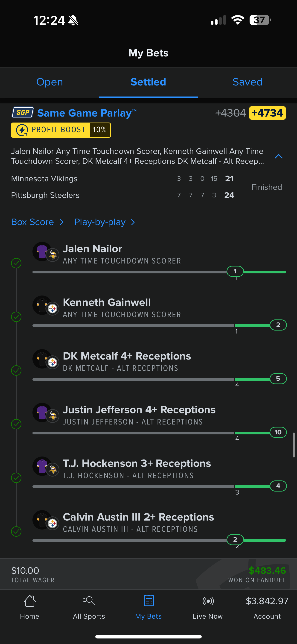Screen dimensions: 297x644
Task: Tap the Profit Boost lightning icon
Action: [22, 130]
